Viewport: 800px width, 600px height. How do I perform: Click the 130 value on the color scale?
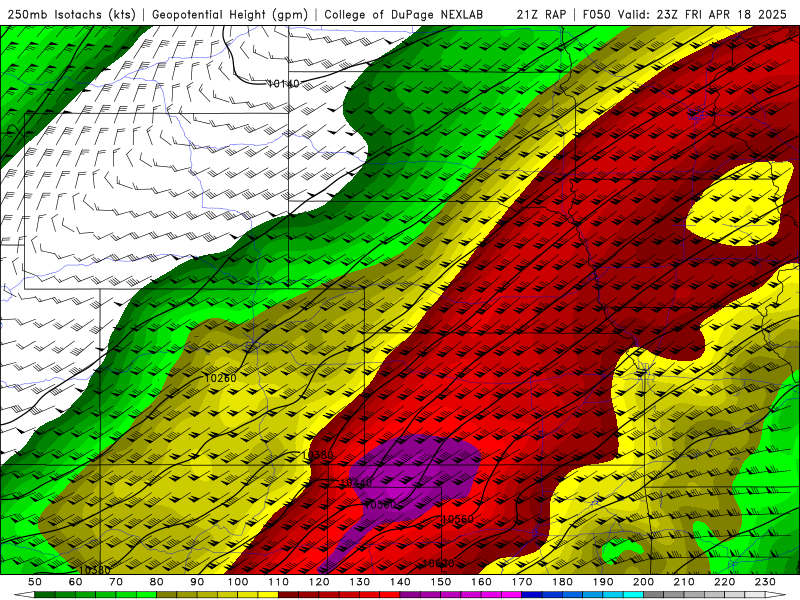(359, 582)
